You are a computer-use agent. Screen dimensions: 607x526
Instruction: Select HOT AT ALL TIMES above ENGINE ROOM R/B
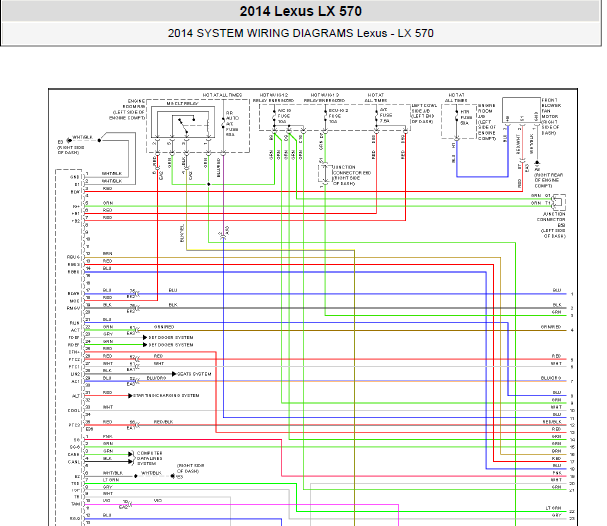point(222,95)
